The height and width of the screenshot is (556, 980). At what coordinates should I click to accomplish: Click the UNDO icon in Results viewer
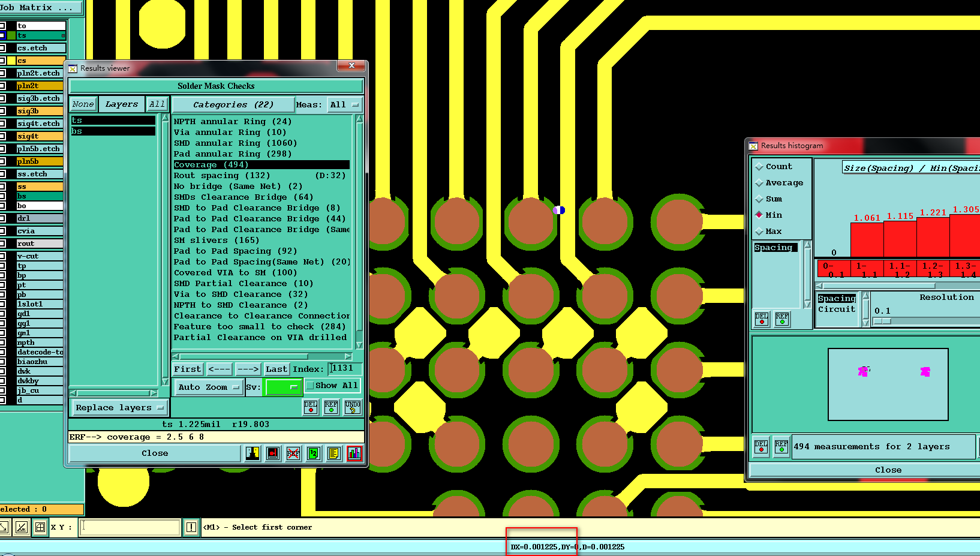353,407
